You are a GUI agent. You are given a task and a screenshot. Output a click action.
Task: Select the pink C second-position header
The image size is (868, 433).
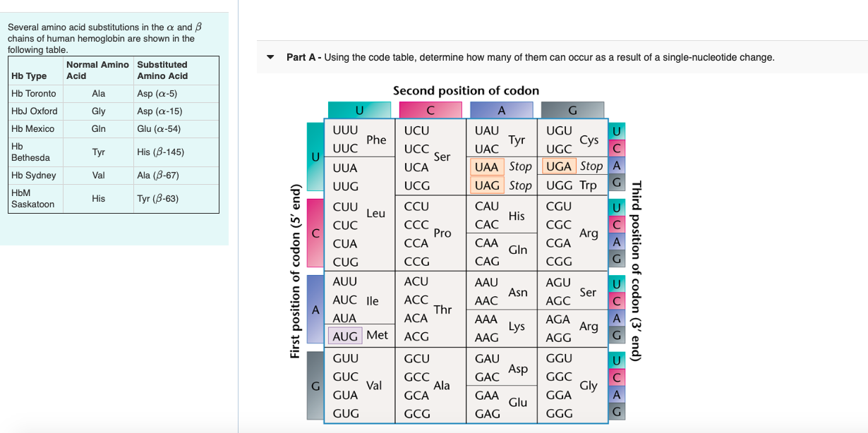(431, 110)
